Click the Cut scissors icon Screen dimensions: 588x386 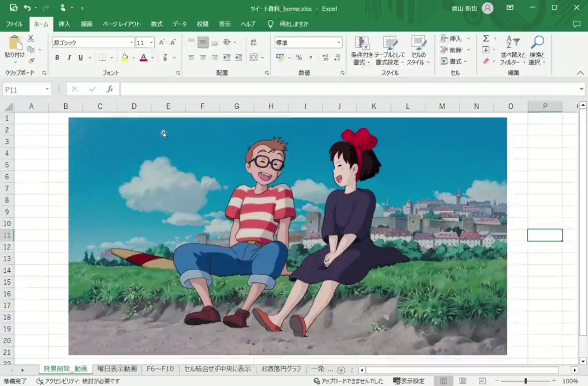tap(31, 38)
